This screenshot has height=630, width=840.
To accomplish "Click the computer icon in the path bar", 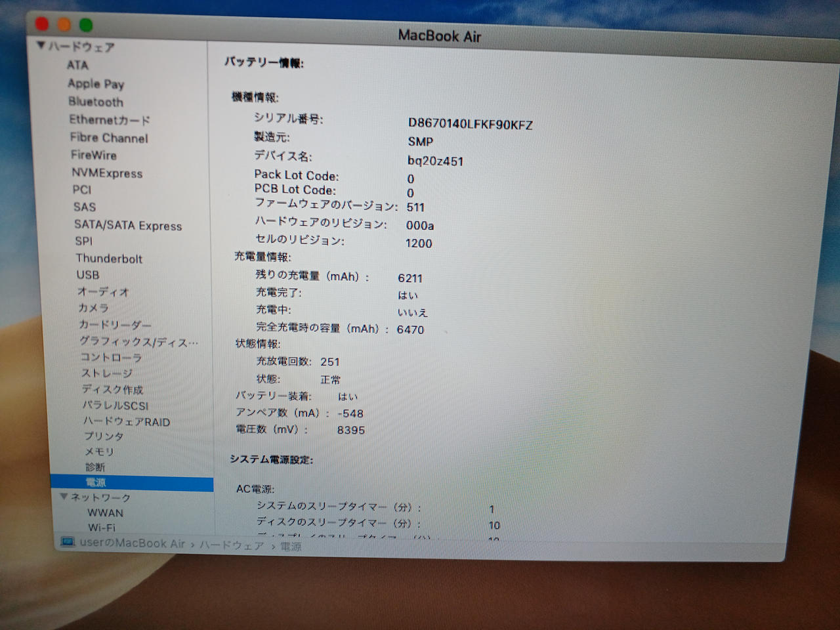I will tap(68, 542).
